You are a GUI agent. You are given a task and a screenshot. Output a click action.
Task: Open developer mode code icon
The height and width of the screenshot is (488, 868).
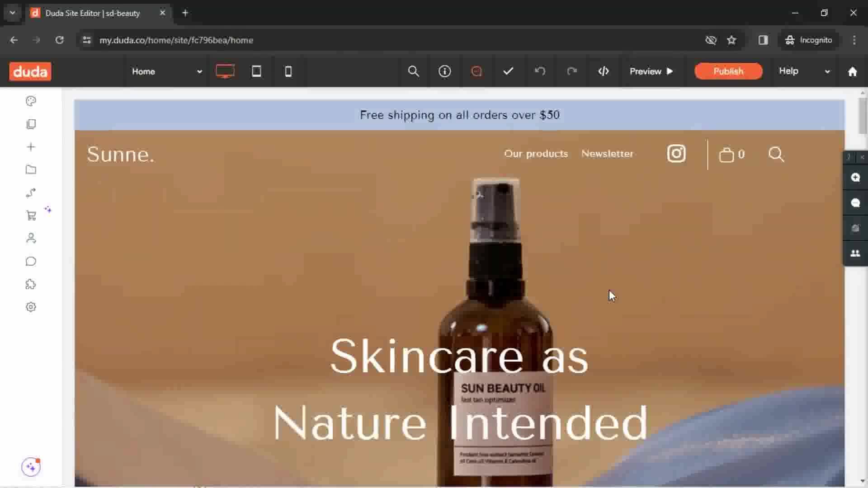point(604,71)
